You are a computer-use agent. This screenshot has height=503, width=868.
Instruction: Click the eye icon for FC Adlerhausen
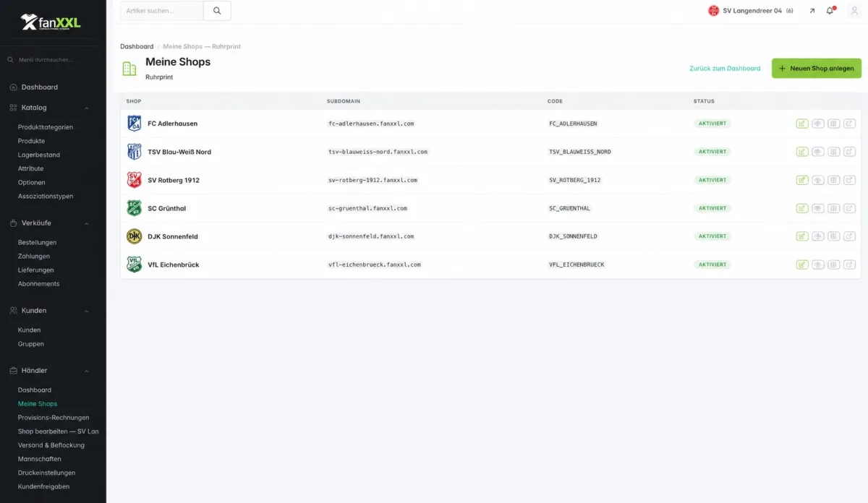(x=818, y=124)
